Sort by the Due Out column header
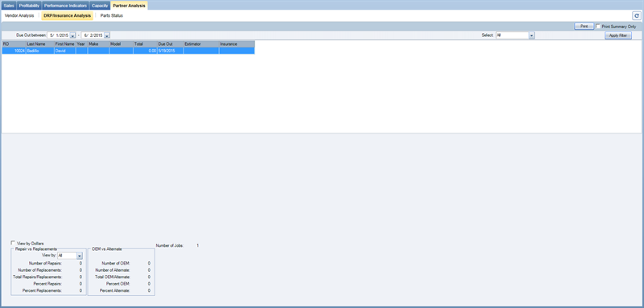 click(170, 44)
